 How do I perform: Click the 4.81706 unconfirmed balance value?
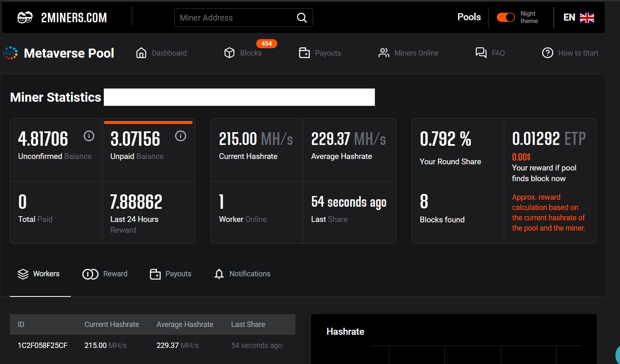coord(43,139)
